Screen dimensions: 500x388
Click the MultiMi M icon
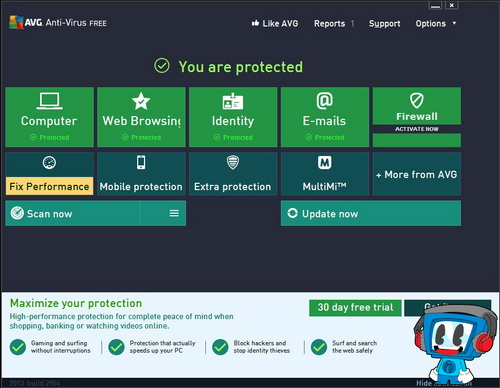click(324, 163)
